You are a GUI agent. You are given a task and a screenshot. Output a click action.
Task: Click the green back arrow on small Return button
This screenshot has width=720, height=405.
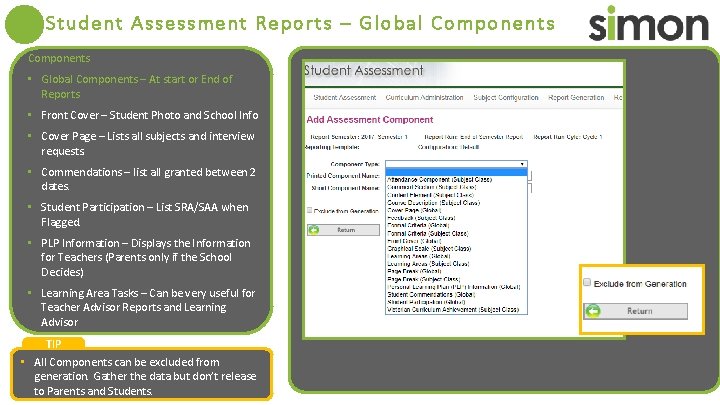click(x=314, y=230)
